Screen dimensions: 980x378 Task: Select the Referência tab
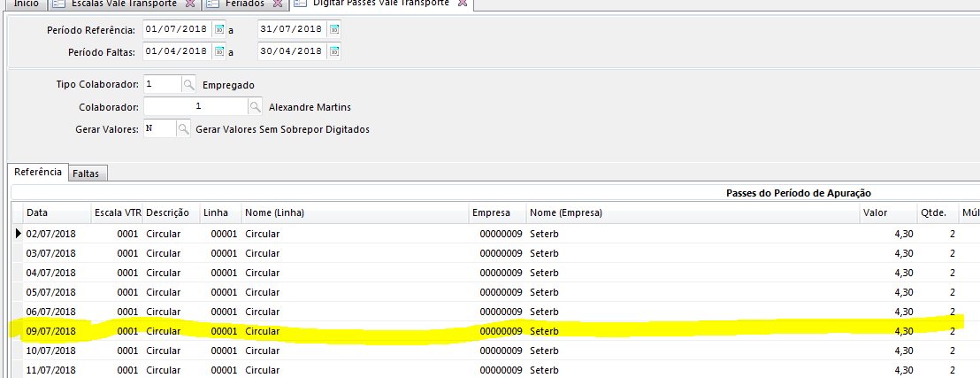coord(38,173)
